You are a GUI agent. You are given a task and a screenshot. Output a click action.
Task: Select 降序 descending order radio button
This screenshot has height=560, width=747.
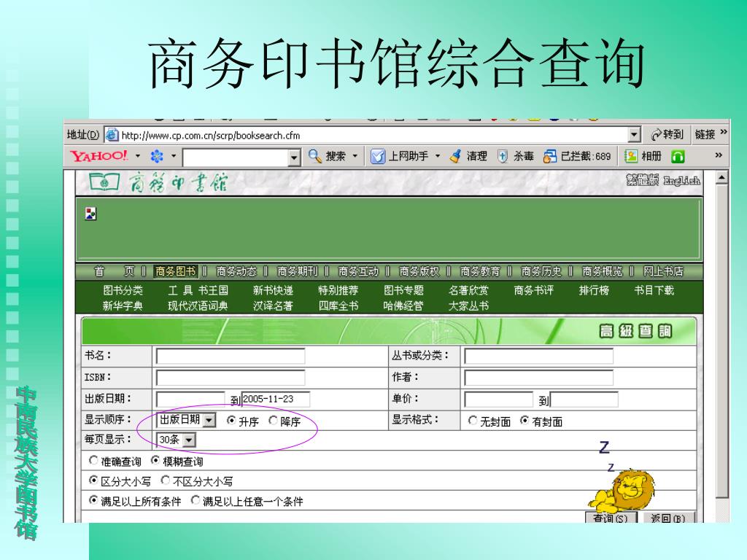pos(273,421)
